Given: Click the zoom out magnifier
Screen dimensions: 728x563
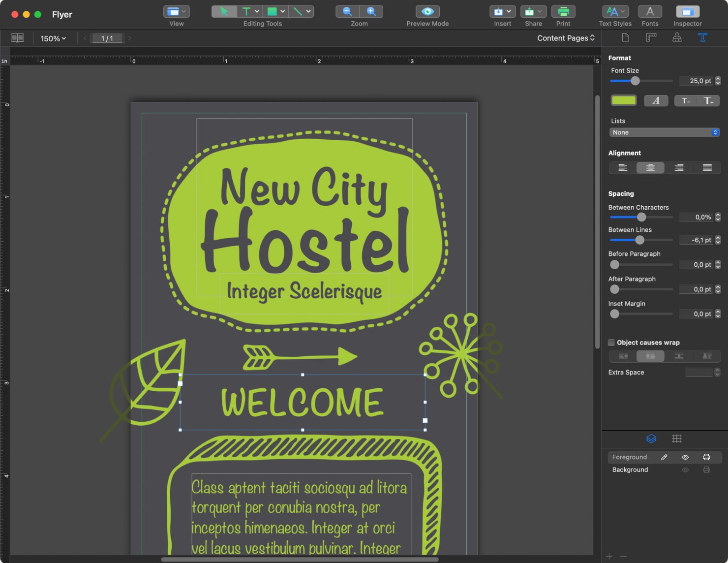Looking at the screenshot, I should [x=347, y=11].
